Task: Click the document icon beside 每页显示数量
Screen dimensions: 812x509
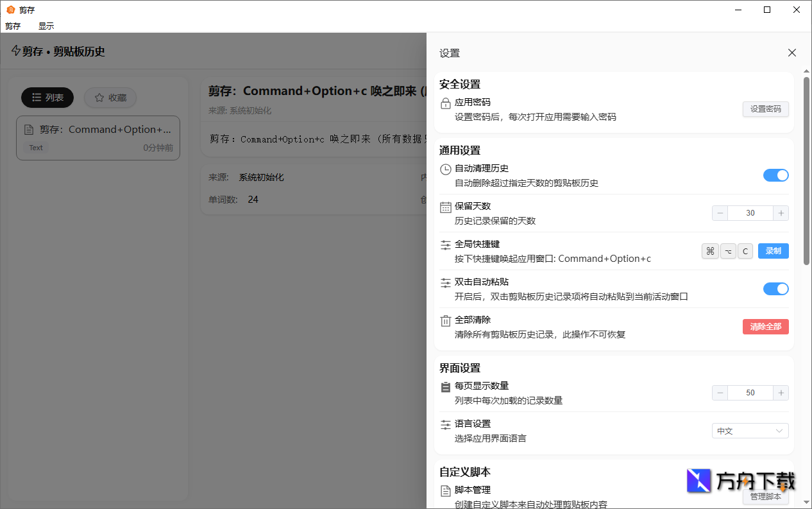Action: coord(446,386)
